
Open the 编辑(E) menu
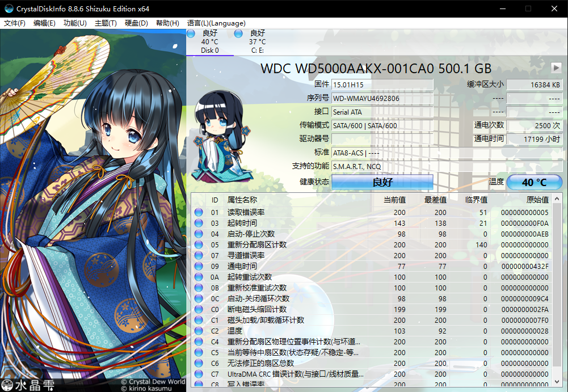pyautogui.click(x=44, y=23)
